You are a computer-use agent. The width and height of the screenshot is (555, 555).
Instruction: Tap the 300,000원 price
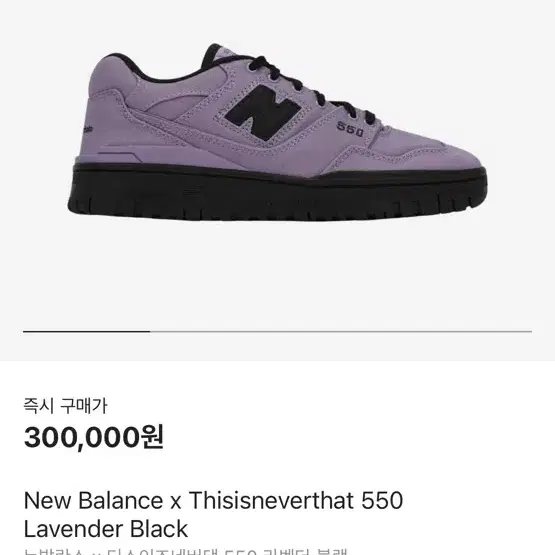pos(94,437)
